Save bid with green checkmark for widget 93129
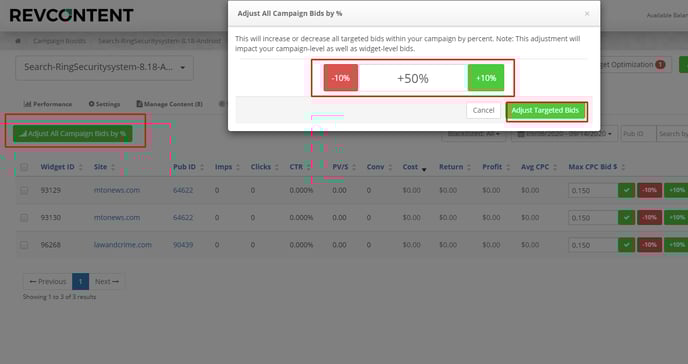The width and height of the screenshot is (688, 364). (x=627, y=190)
